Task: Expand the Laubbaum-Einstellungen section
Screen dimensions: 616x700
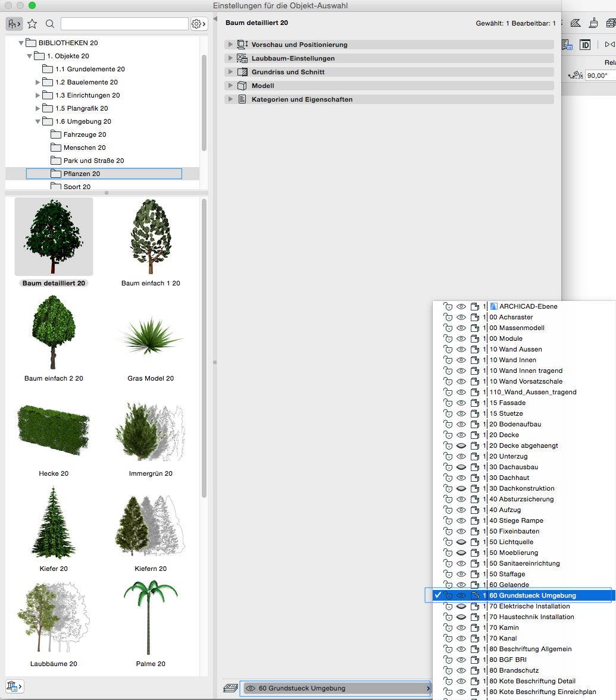Action: 230,58
